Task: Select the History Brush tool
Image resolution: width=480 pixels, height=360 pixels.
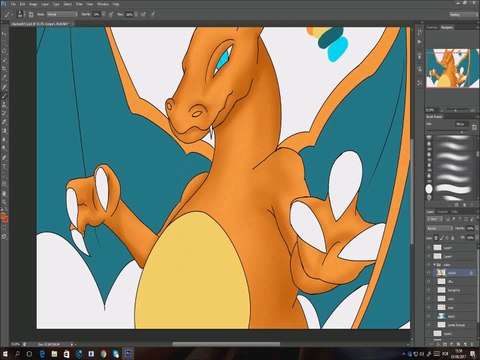Action: coord(4,113)
